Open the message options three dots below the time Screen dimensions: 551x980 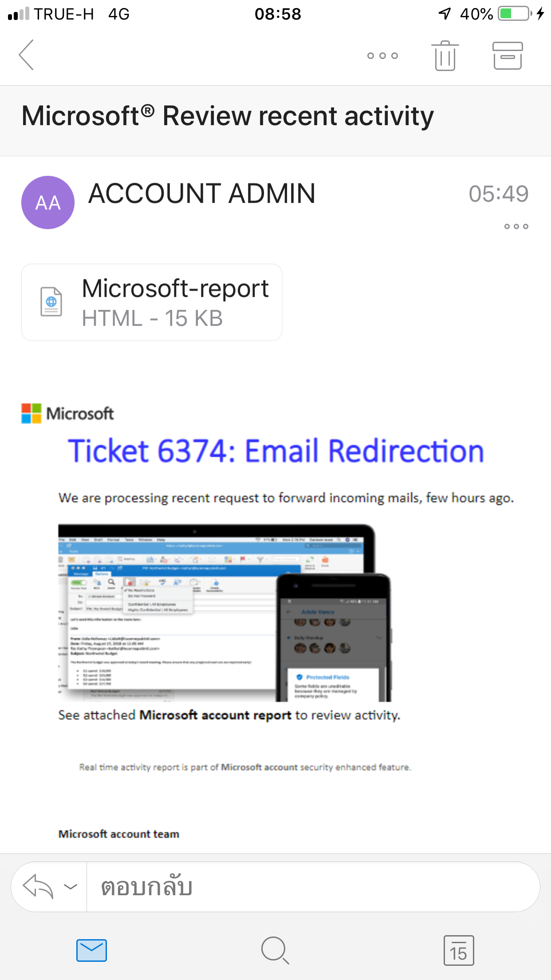point(516,226)
